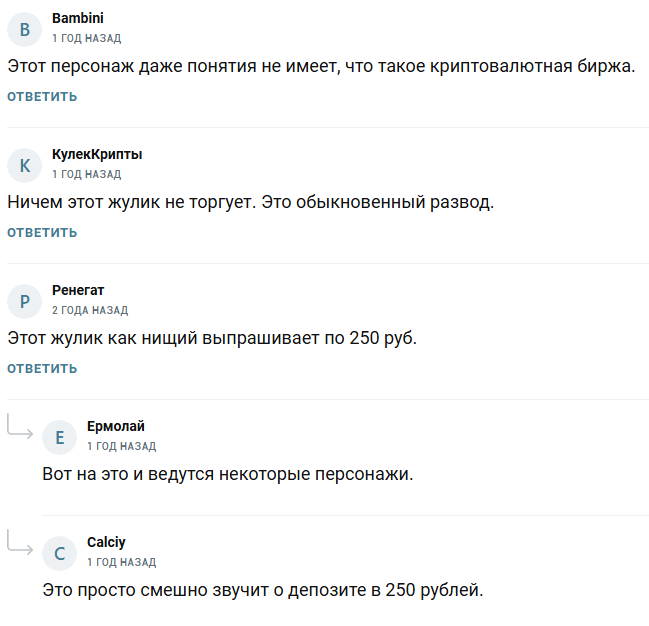Click the '2 ГОДА НАЗАД' timestamp
649x626 pixels.
point(90,310)
